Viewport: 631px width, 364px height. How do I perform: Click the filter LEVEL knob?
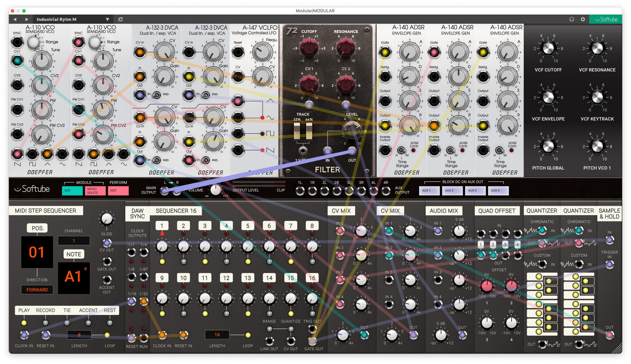352,131
